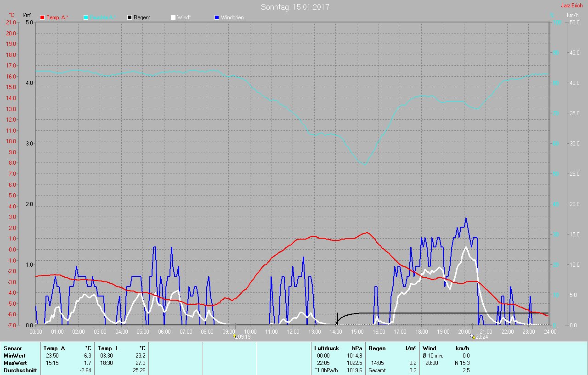Viewport: 588px width, 375px height.
Task: Click the blue Windböen legend swatch
Action: tap(217, 17)
